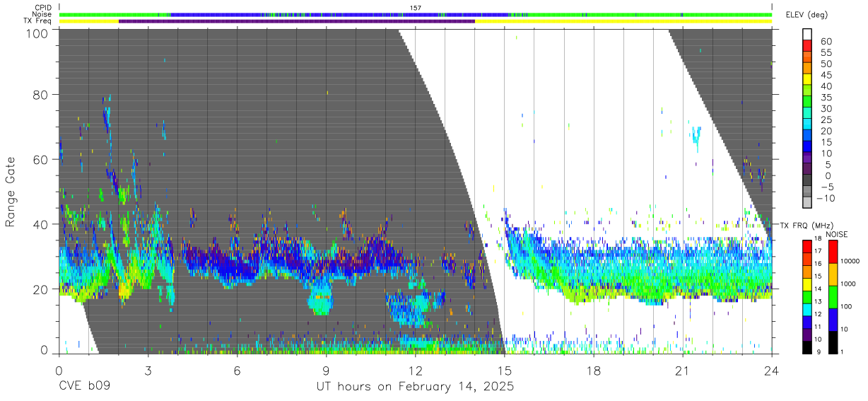Click the 24 tick on UT hours axis
This screenshot has height=401, width=868.
(772, 370)
